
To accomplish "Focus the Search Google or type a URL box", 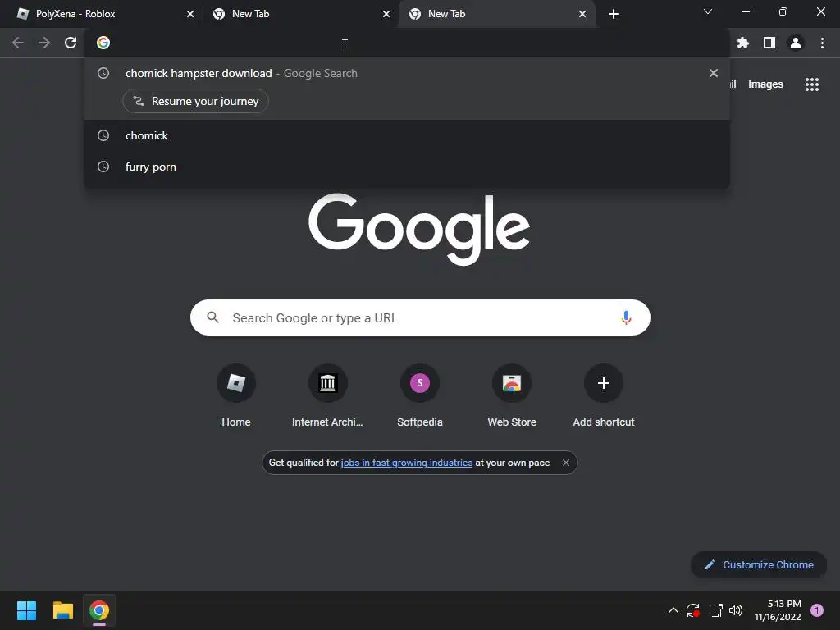I will point(420,317).
